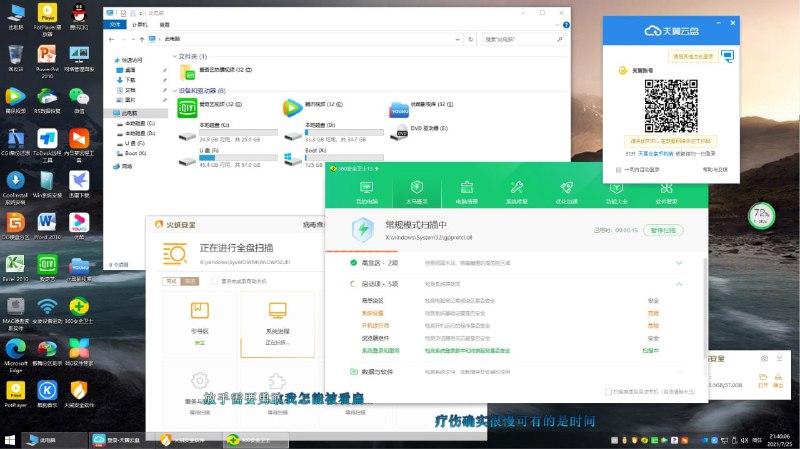Click the local disk D: capacity bar

coord(344,133)
